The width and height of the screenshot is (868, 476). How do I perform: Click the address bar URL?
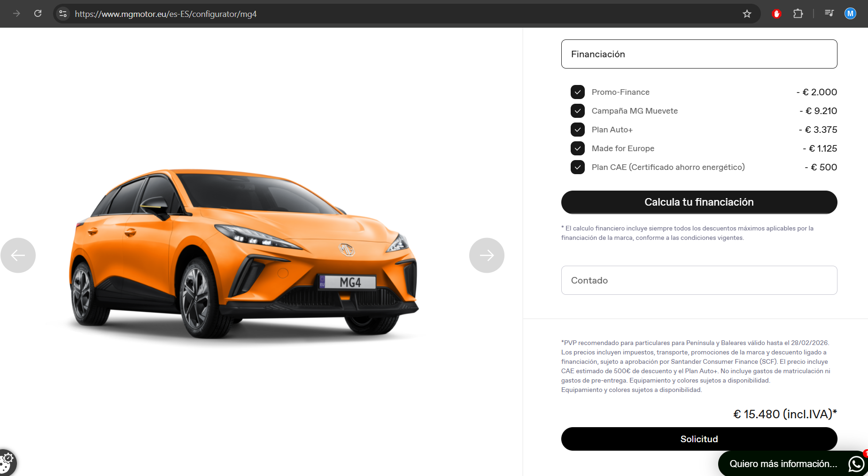click(166, 14)
